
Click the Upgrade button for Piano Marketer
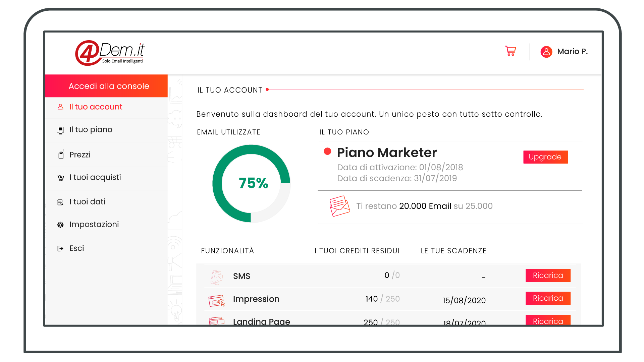coord(544,157)
